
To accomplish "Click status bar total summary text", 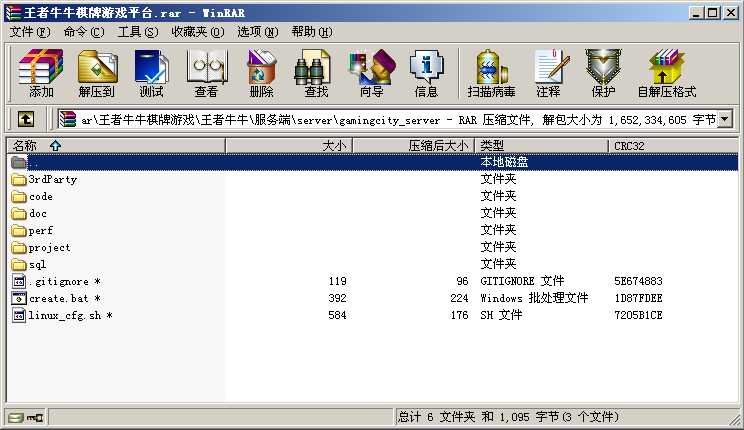I will pyautogui.click(x=508, y=417).
